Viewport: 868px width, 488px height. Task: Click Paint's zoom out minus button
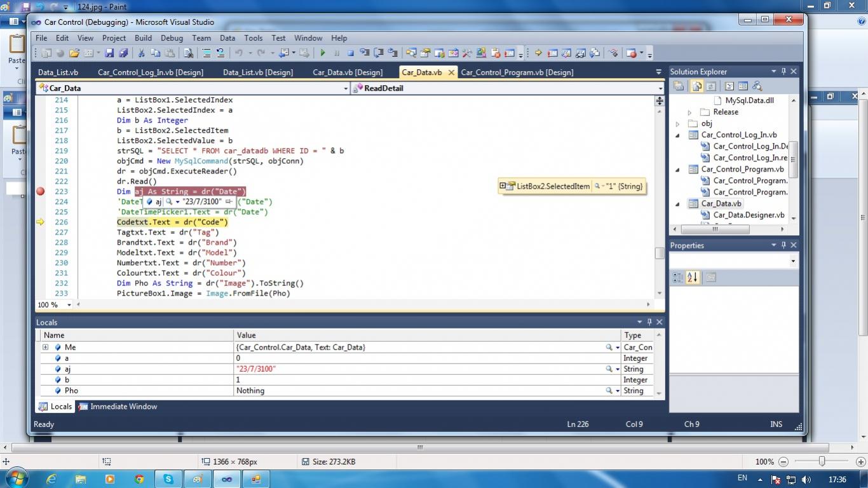(783, 462)
